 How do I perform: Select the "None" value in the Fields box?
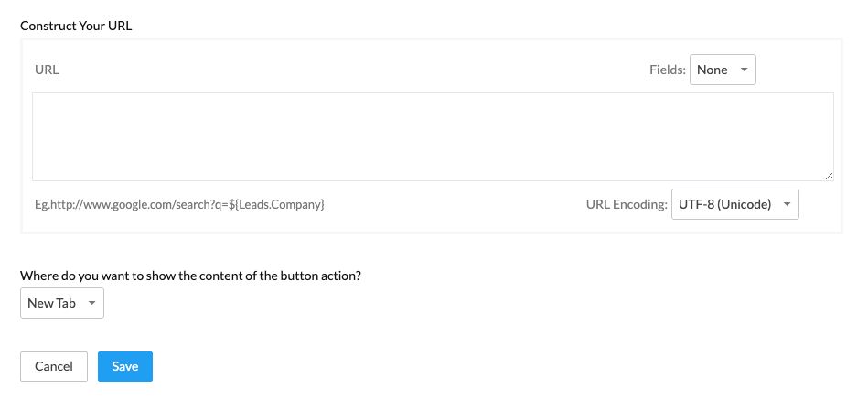[x=713, y=70]
